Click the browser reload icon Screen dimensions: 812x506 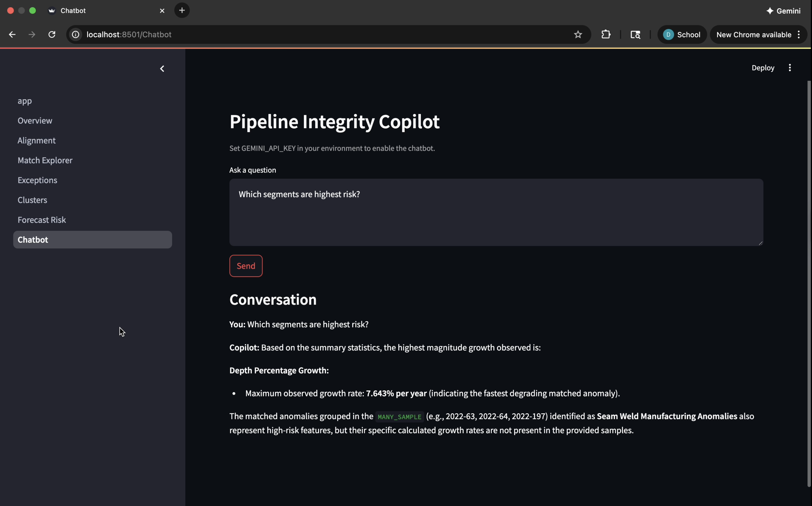tap(52, 34)
